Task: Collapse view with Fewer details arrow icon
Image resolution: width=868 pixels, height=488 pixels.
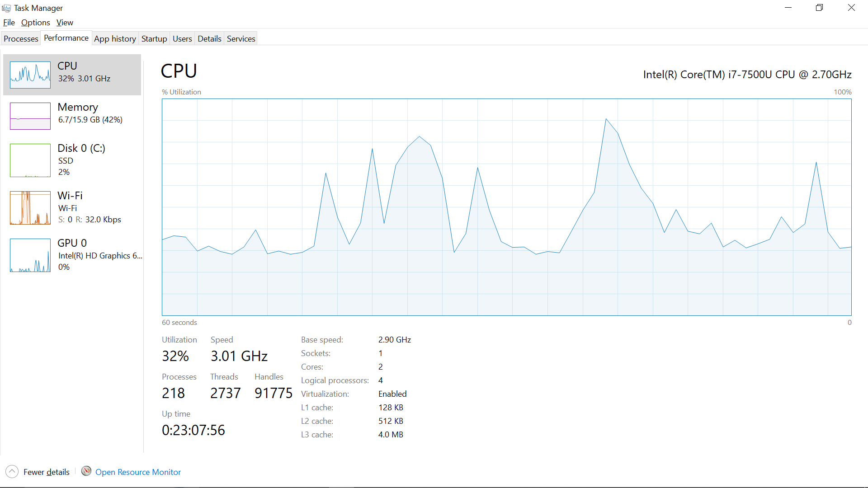Action: 12,472
